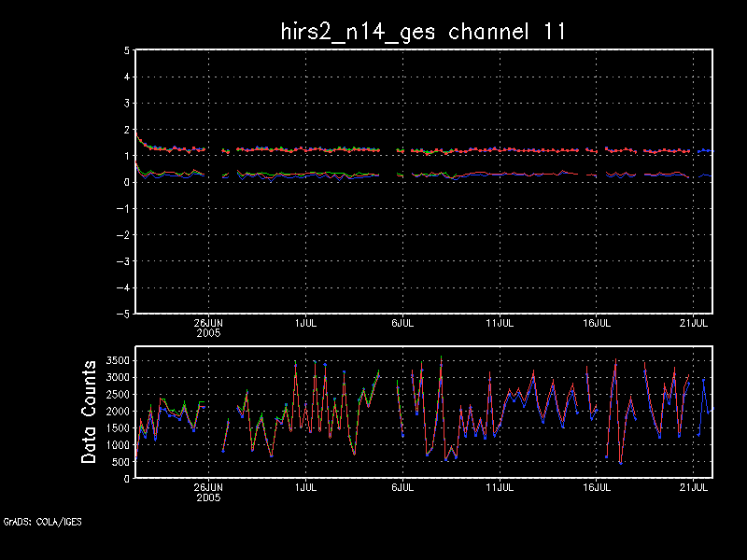Click the 'Data Counts' y-axis label
This screenshot has width=747, height=560.
pos(90,412)
